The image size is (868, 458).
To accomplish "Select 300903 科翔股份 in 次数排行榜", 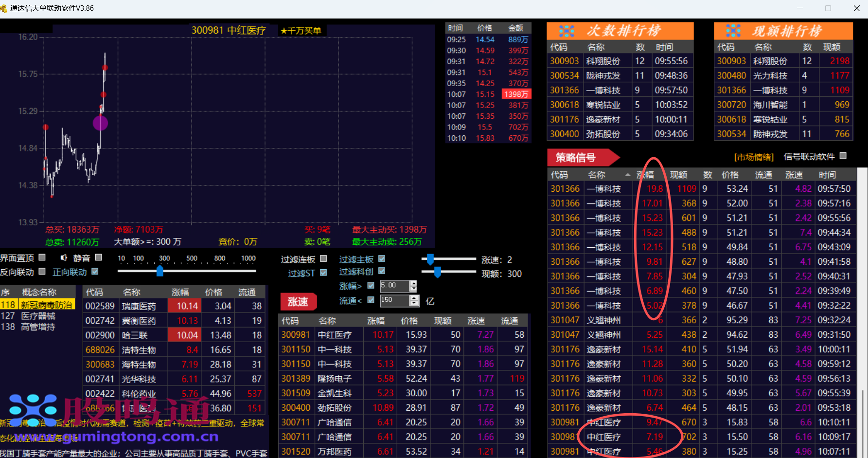I will click(x=620, y=61).
